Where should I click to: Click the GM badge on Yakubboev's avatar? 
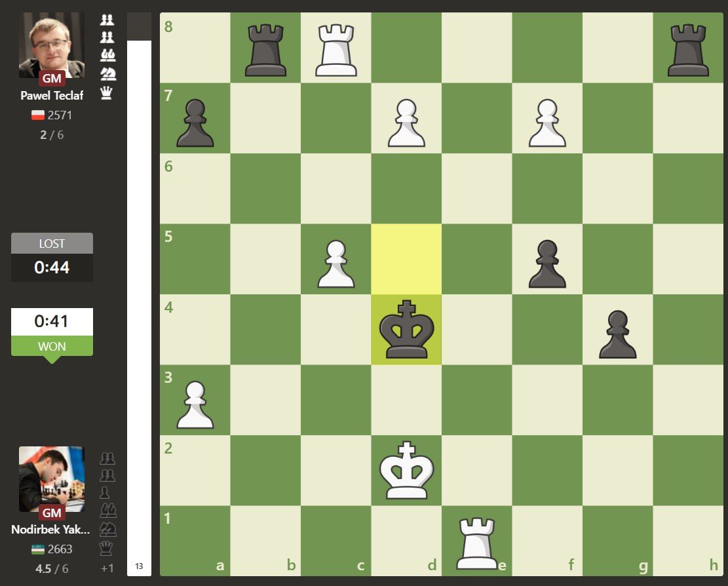point(52,513)
